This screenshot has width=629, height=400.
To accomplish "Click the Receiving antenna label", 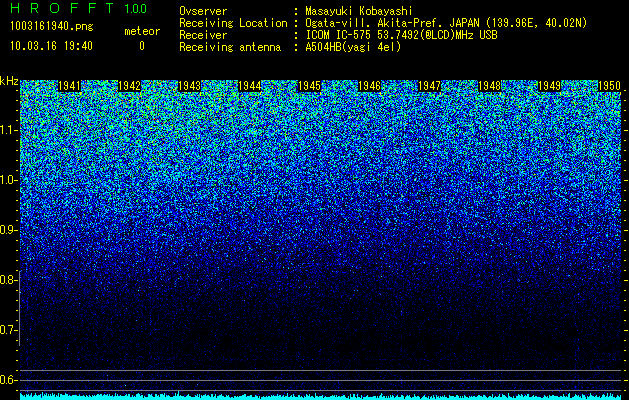I will (x=230, y=47).
